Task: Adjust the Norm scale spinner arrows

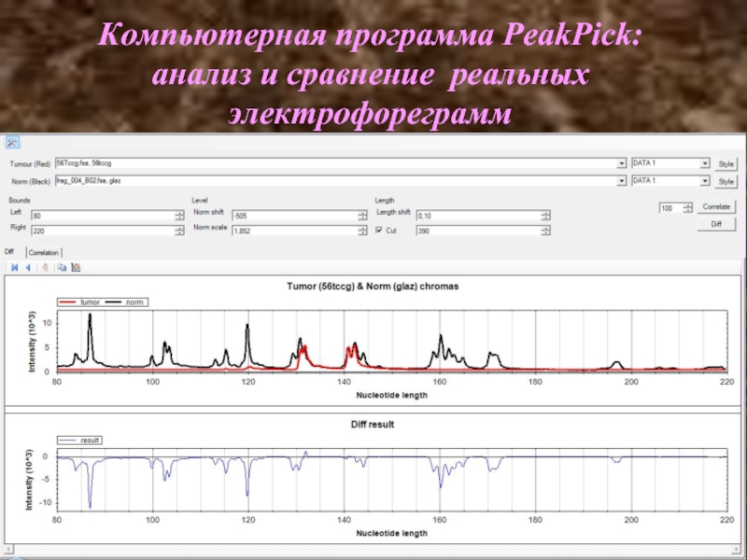Action: pos(362,231)
